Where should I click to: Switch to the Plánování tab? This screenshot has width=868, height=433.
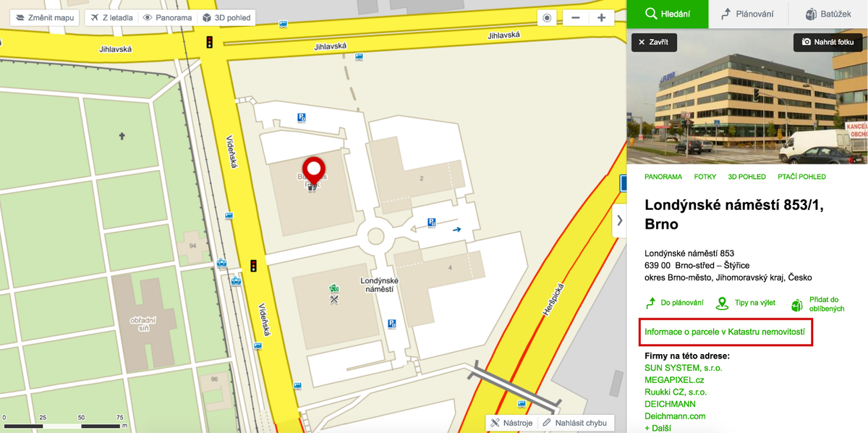(x=749, y=14)
